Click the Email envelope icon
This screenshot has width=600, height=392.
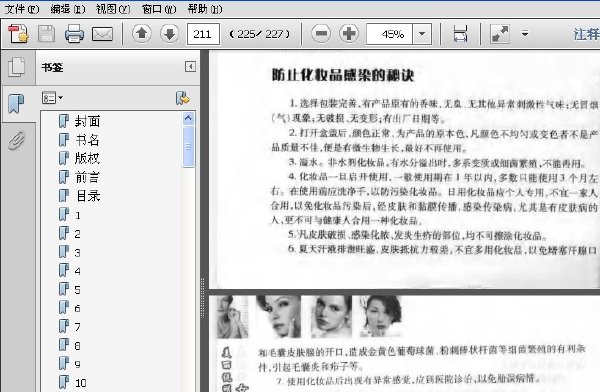coord(103,34)
